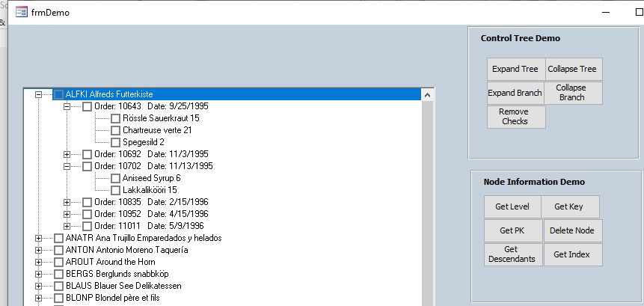Screen dimensions: 644x306
Task: Select Order: 10643 Date: 9/25/1995
Action: [x=151, y=106]
